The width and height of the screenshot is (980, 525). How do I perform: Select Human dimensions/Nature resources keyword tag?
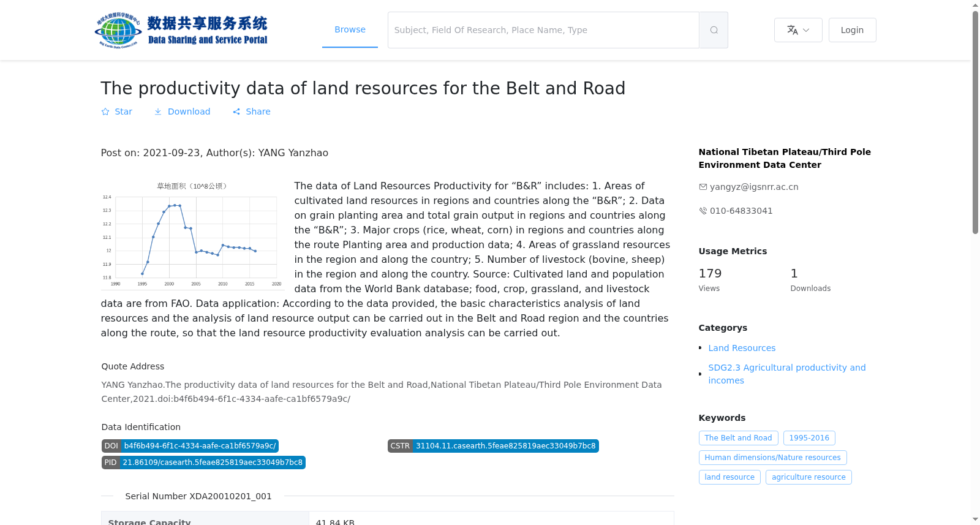(773, 458)
